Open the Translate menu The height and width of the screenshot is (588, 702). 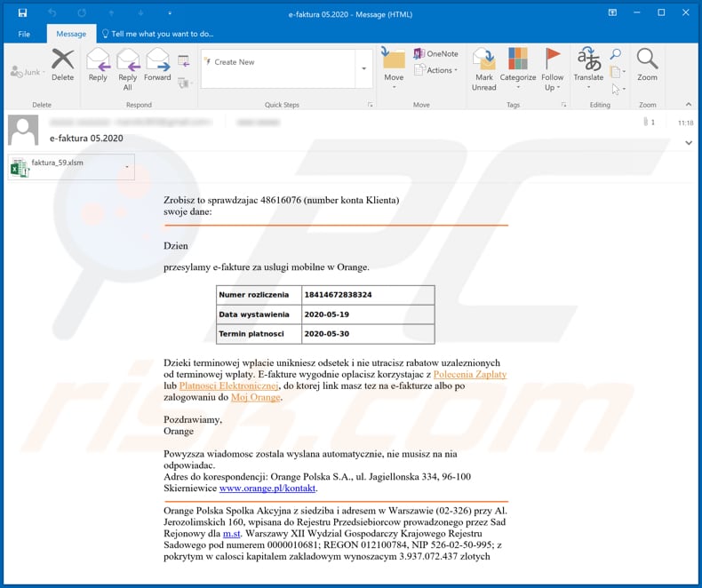(588, 68)
